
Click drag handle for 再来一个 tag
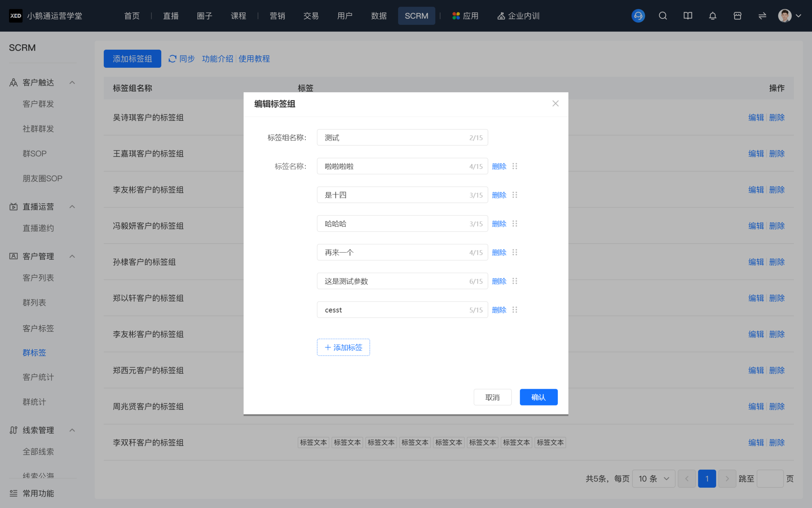tap(515, 252)
